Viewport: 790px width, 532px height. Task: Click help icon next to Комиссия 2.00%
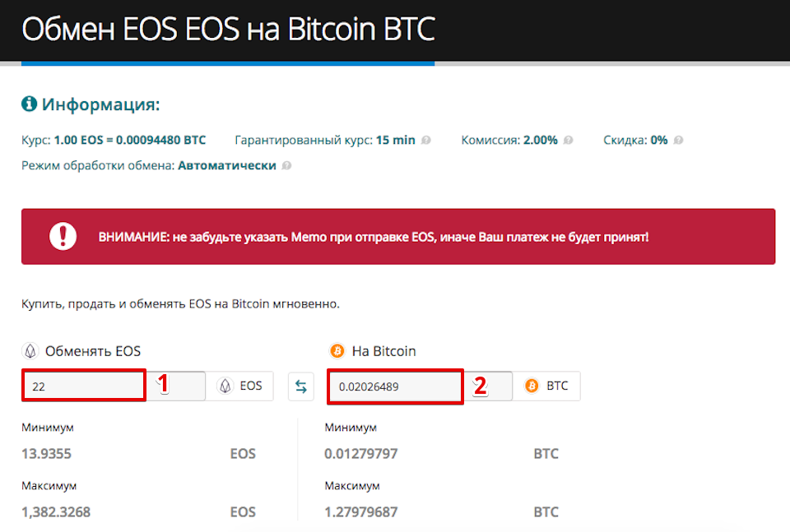568,140
